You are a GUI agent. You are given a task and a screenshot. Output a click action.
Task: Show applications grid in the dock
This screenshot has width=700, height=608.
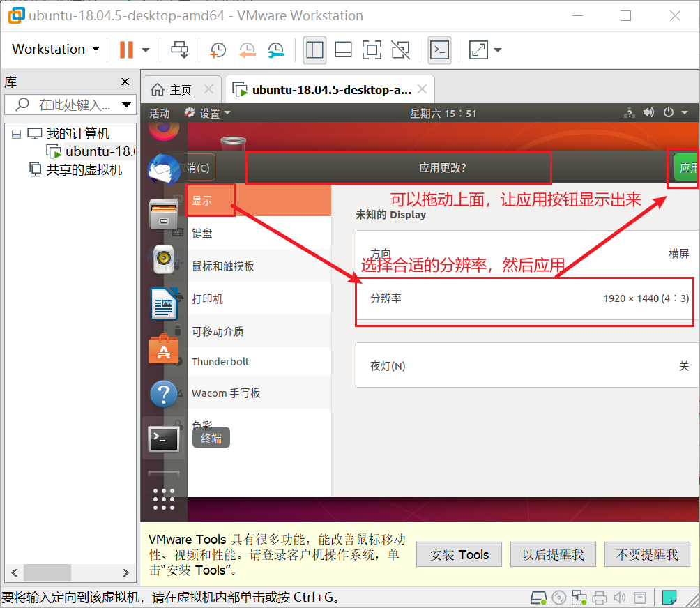click(163, 499)
